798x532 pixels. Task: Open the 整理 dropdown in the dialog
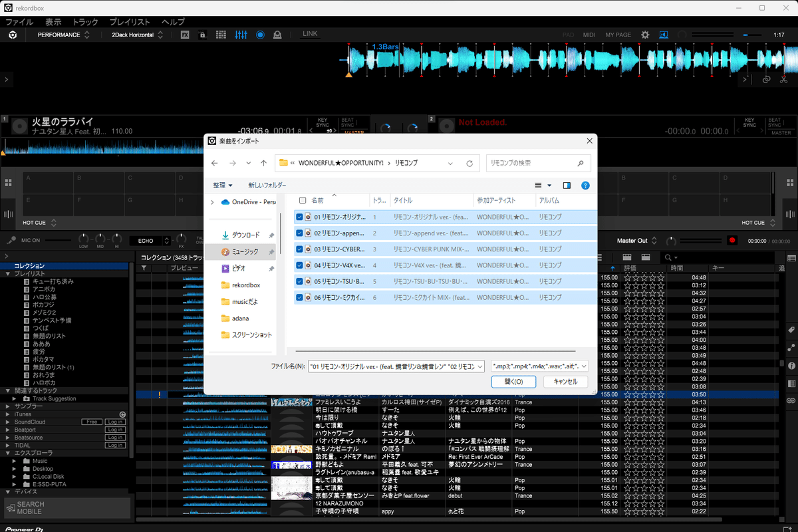click(x=223, y=186)
